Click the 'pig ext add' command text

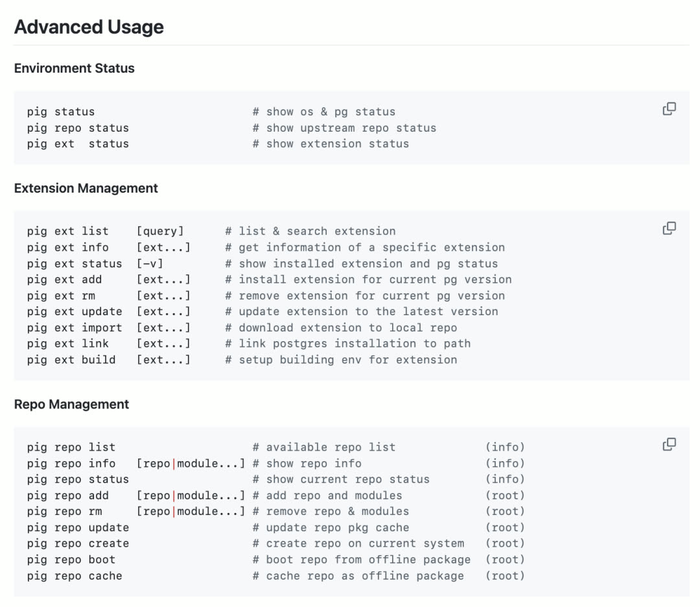[65, 280]
